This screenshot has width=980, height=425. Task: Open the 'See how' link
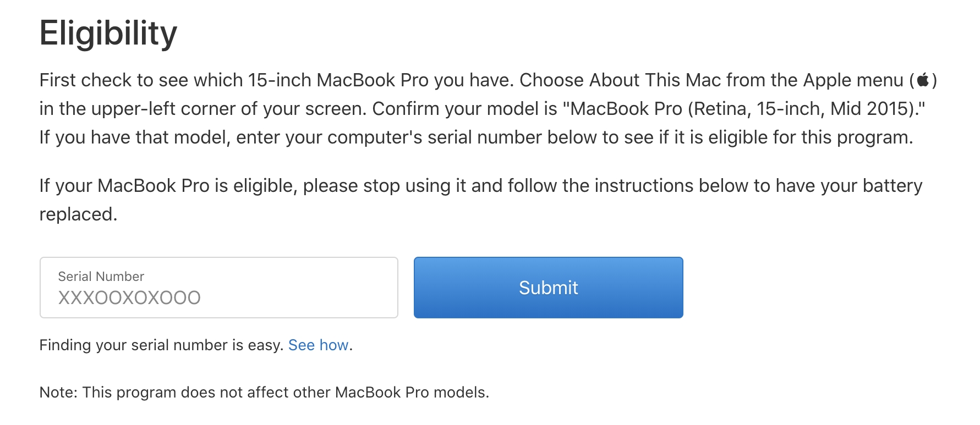(318, 345)
